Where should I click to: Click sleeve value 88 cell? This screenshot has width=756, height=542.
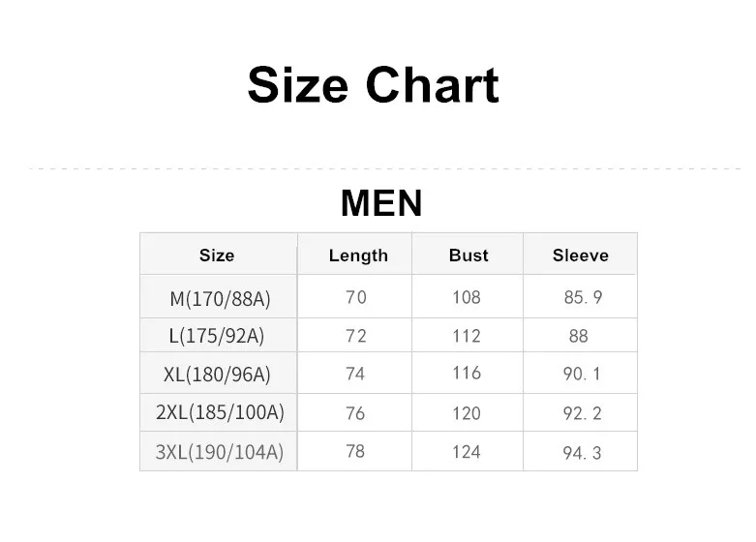(x=581, y=335)
